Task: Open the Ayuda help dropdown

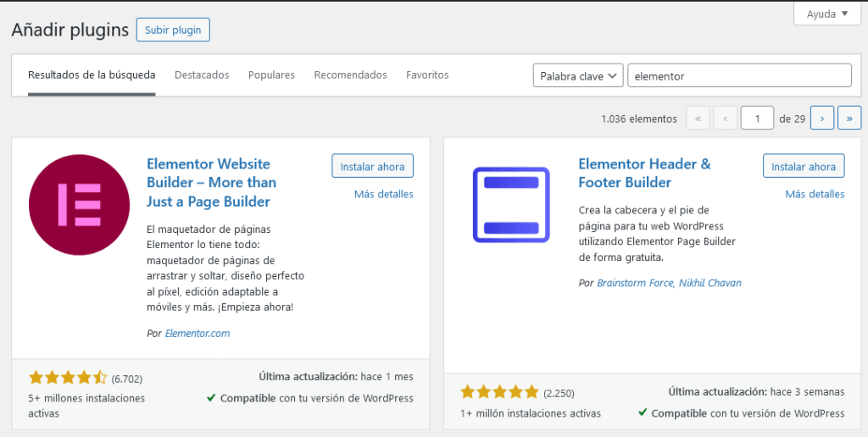Action: 827,14
